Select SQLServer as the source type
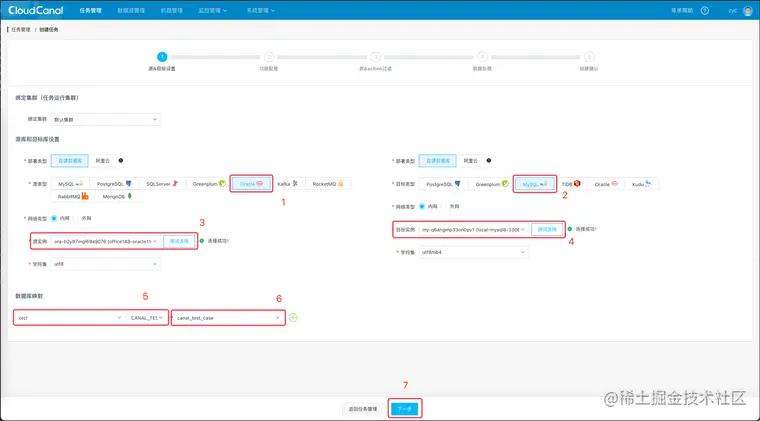This screenshot has height=421, width=760. tap(162, 184)
